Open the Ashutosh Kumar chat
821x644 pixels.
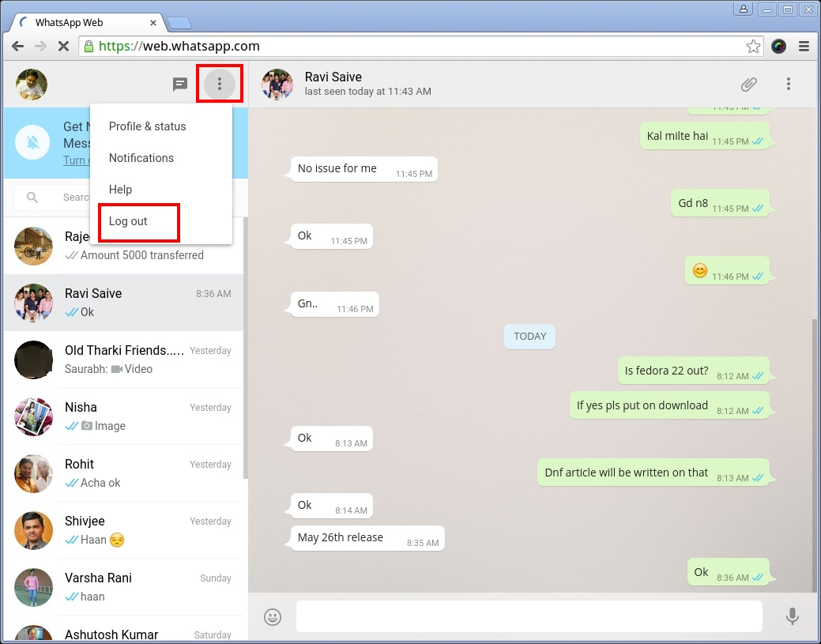point(123,628)
